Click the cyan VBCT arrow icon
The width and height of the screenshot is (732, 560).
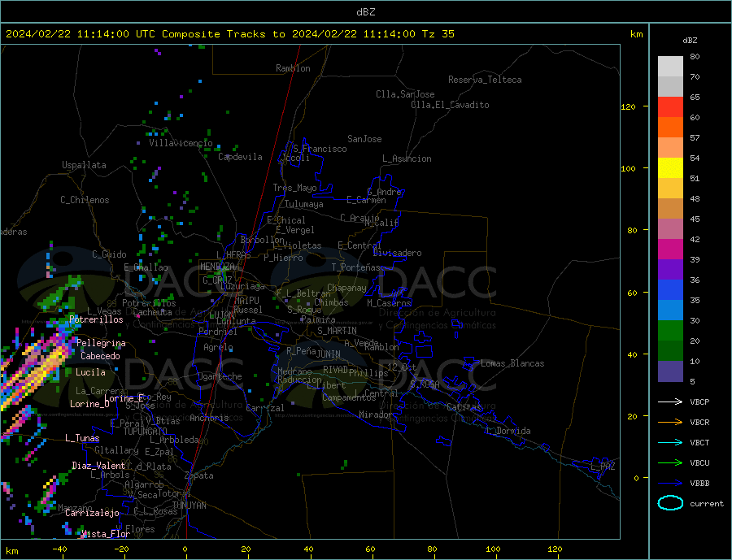(x=670, y=442)
